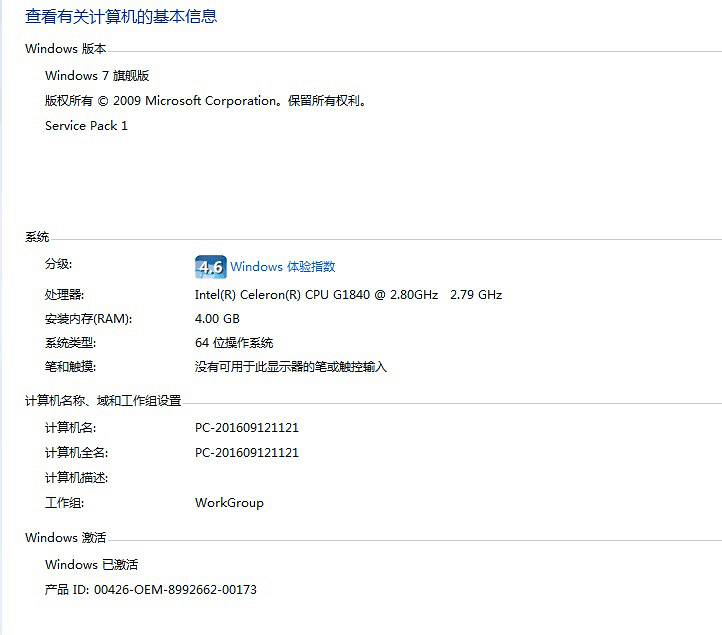
Task: Click the 4.6 experience index rating badge
Action: tap(210, 267)
